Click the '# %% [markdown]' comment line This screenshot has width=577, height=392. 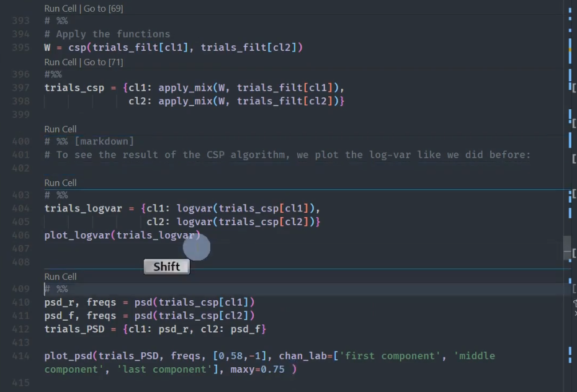click(89, 141)
